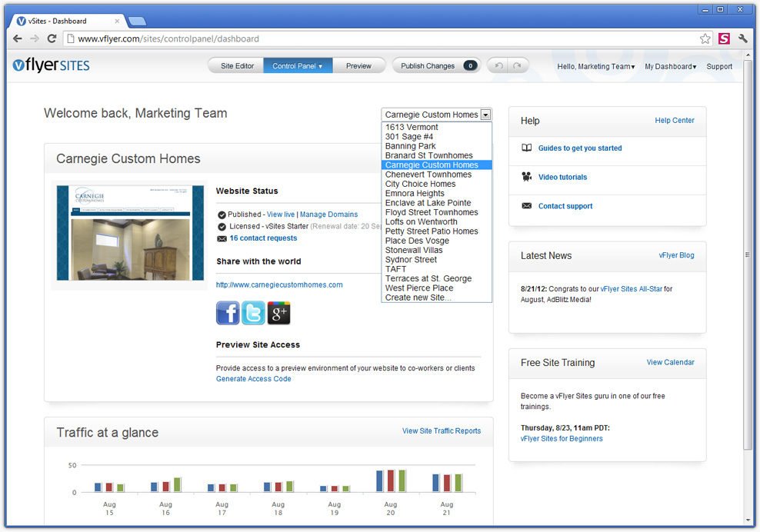Click the vFlyer Sites logo
This screenshot has height=532, width=760.
point(51,65)
